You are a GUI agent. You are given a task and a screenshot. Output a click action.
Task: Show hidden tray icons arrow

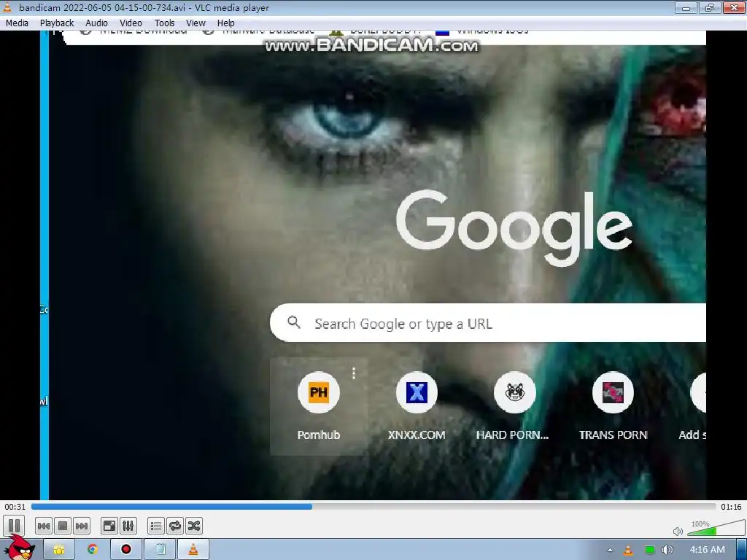tap(611, 551)
